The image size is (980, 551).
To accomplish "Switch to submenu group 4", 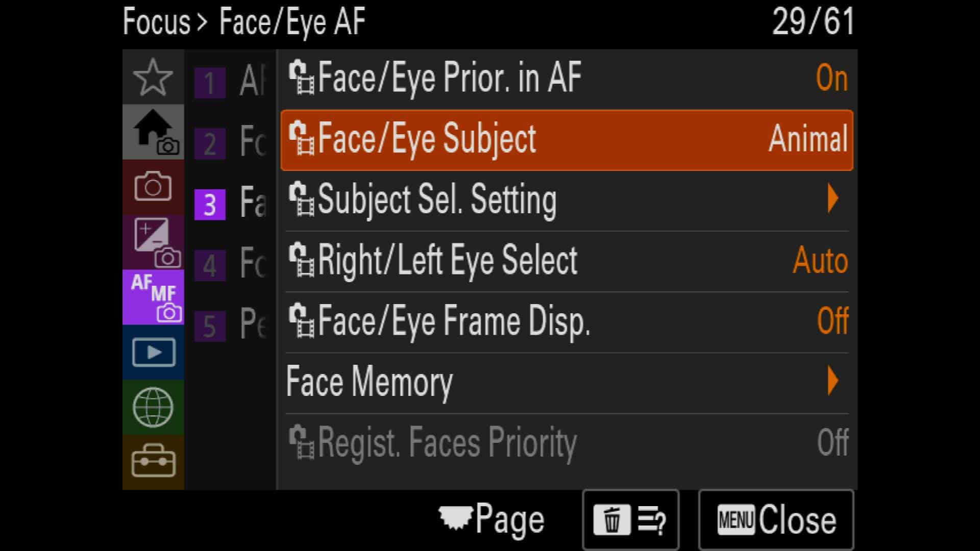I will pos(230,264).
